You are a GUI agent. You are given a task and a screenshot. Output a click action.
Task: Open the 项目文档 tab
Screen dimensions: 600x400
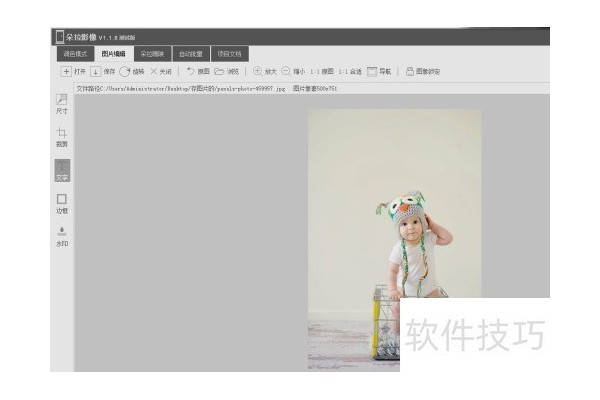pos(230,54)
